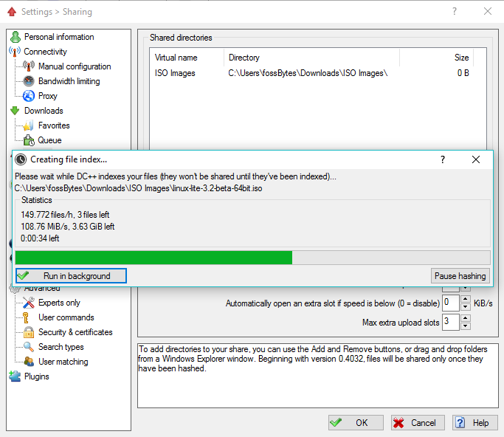Decrease extra slot speed with down arrow
The height and width of the screenshot is (437, 504).
click(x=466, y=307)
